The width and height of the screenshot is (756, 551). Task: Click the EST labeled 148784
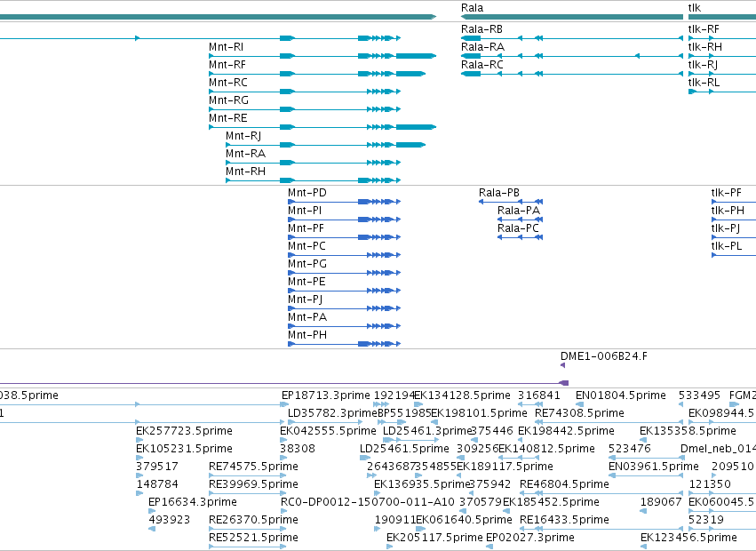[x=157, y=485]
